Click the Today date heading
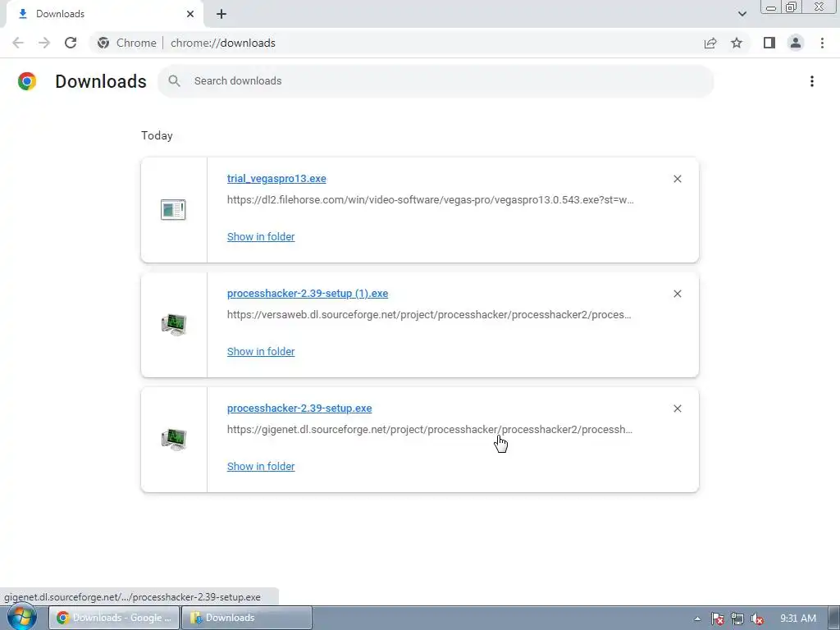 157,135
